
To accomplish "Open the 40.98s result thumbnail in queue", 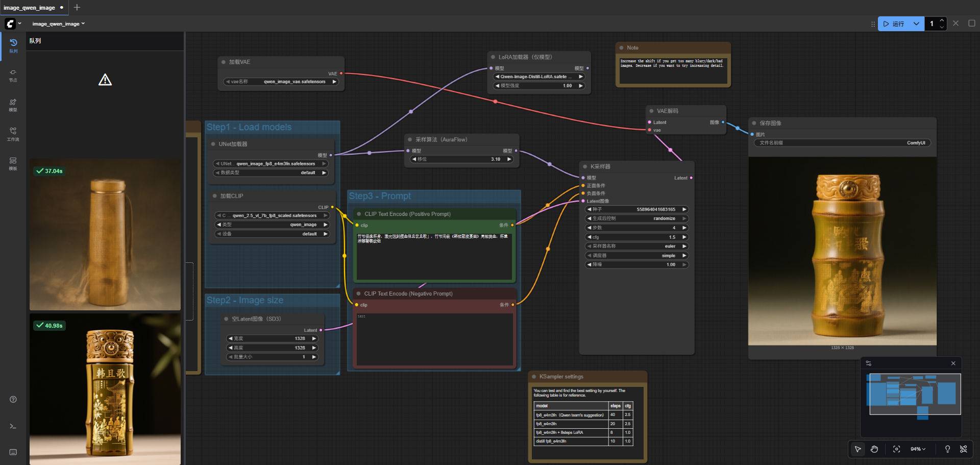I will pos(105,389).
